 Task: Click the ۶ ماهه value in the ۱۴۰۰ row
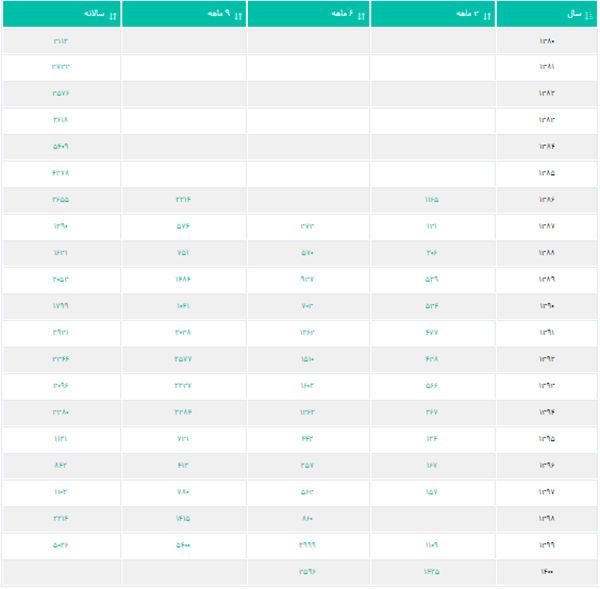coord(307,571)
